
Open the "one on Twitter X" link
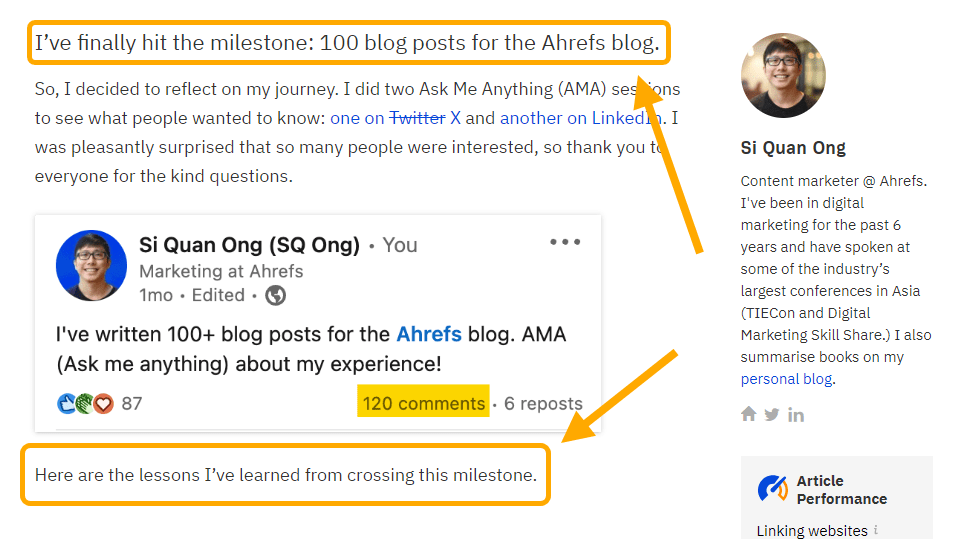tap(395, 118)
